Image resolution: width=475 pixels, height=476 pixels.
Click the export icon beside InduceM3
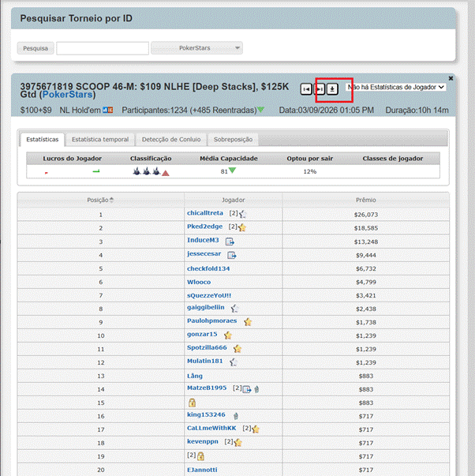click(x=230, y=242)
